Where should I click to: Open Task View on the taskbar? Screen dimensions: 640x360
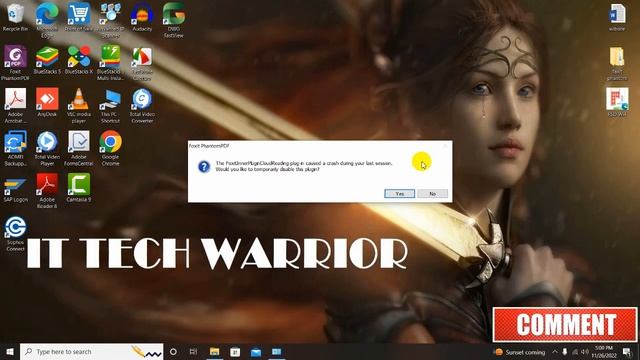click(193, 351)
